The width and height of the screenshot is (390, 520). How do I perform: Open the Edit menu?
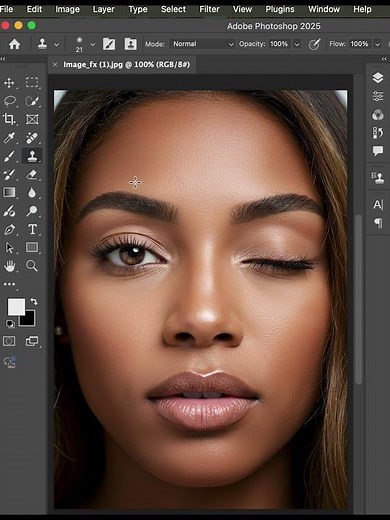point(34,9)
